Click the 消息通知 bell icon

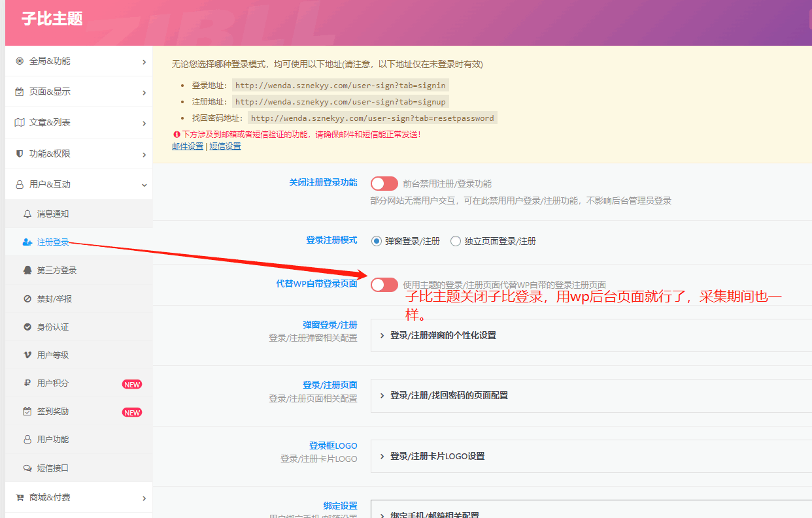[x=27, y=214]
